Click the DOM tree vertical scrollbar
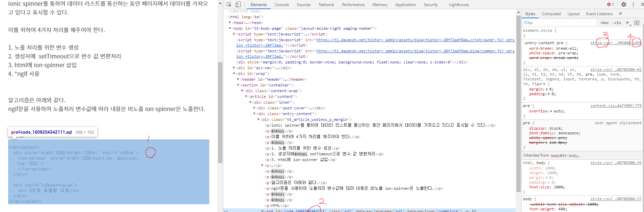Image resolution: width=644 pixels, height=212 pixels. [518, 103]
